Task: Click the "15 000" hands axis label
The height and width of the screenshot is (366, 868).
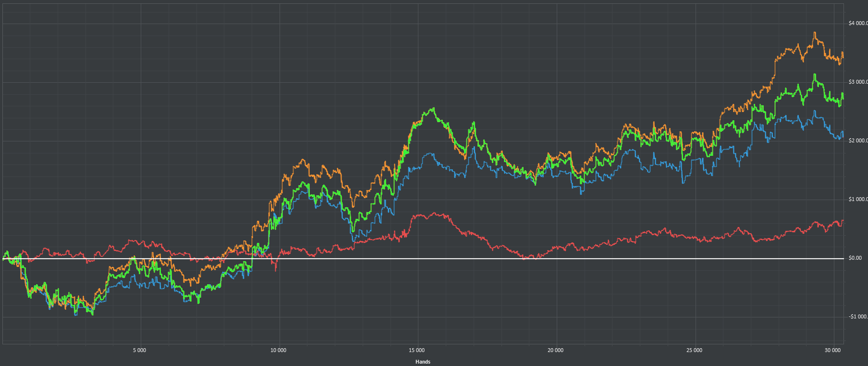Action: point(417,350)
